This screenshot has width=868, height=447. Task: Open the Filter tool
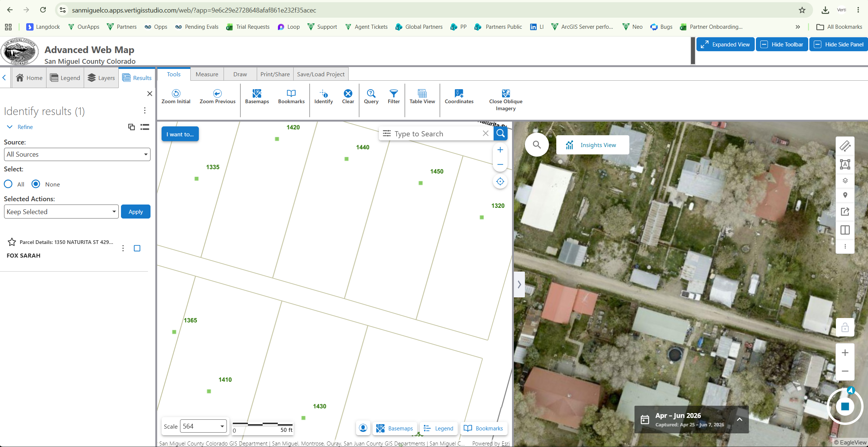(x=394, y=97)
